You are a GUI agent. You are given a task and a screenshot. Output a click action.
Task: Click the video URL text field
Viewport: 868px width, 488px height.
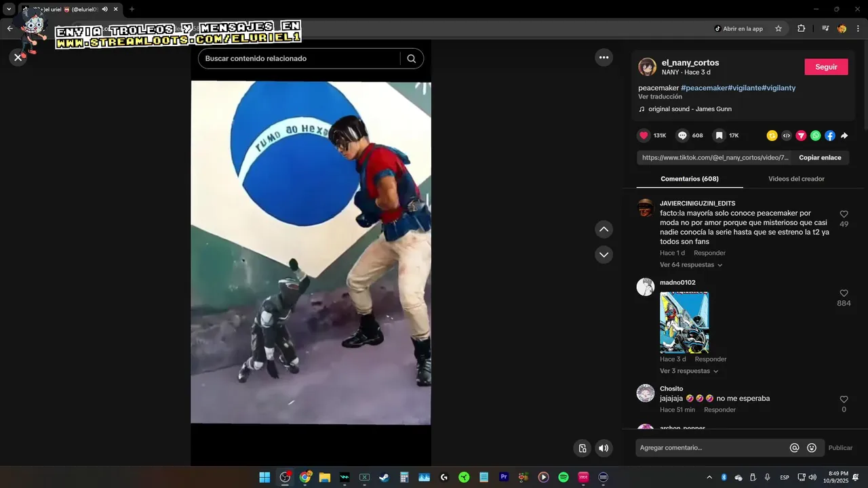[714, 158]
